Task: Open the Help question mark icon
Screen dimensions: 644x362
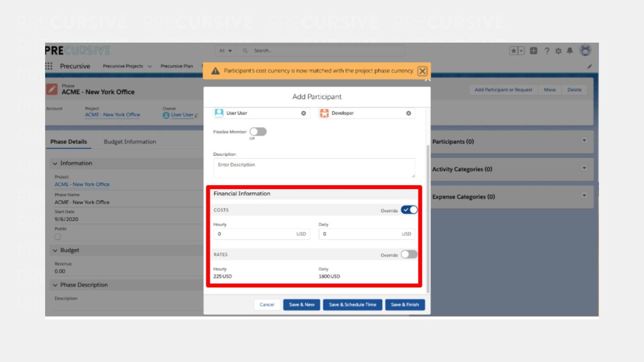Action: pyautogui.click(x=547, y=51)
